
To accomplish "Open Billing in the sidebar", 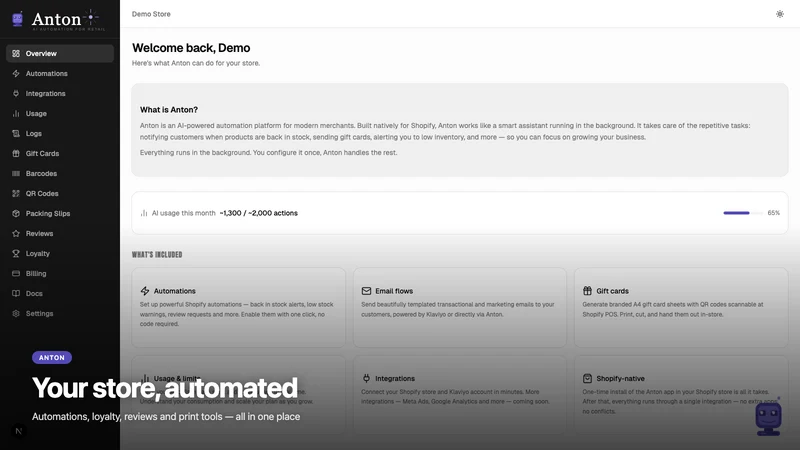I will point(60,273).
